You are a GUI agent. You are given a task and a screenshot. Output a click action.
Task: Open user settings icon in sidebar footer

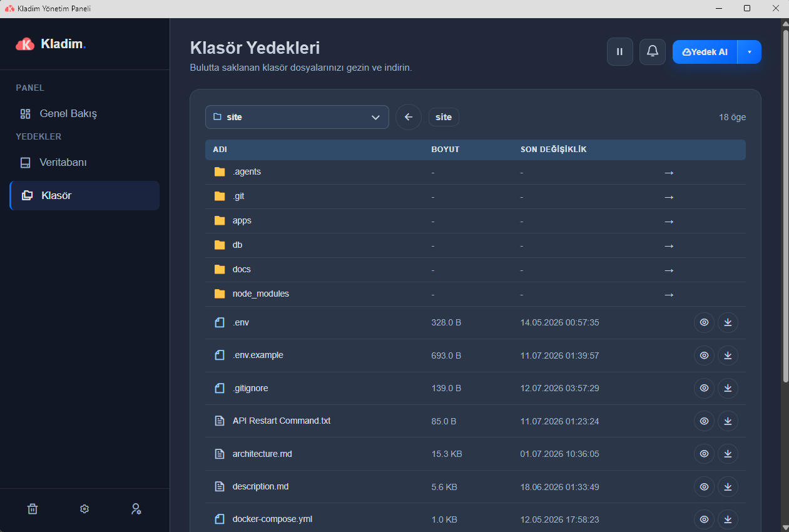tap(136, 509)
